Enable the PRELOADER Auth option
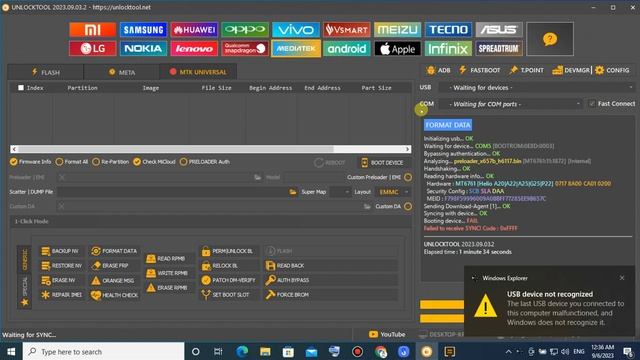Image resolution: width=640 pixels, height=360 pixels. pyautogui.click(x=183, y=162)
